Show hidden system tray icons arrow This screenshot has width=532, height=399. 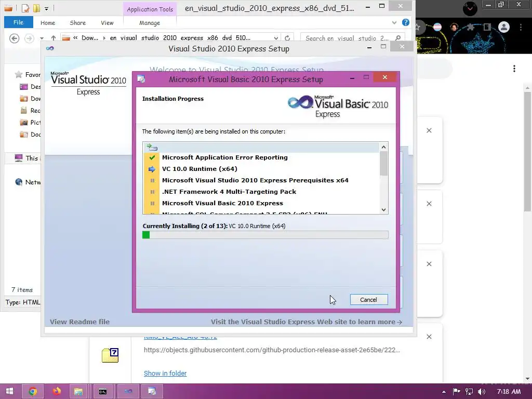pyautogui.click(x=444, y=392)
